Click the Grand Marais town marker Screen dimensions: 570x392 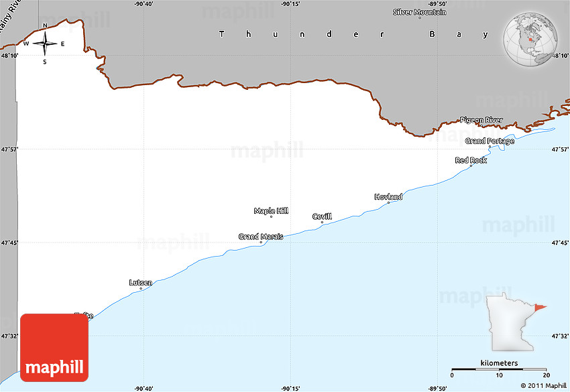(x=262, y=243)
